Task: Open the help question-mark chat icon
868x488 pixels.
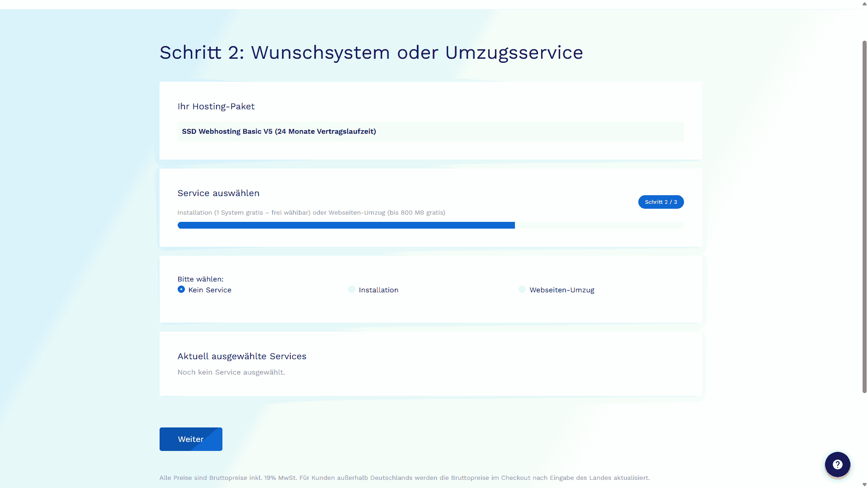Action: tap(837, 465)
